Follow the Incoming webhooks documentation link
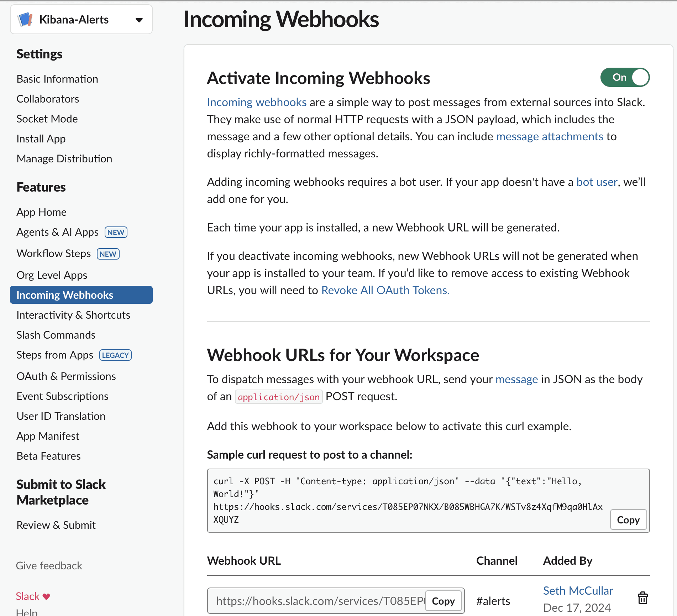Viewport: 677px width, 616px height. 257,102
